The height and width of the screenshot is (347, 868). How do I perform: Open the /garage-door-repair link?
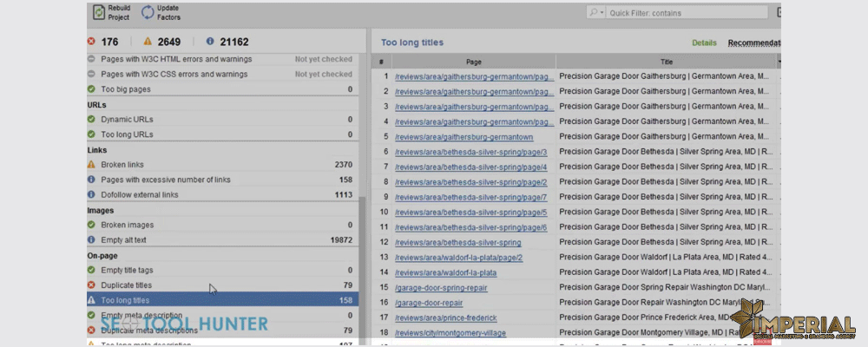tap(429, 302)
